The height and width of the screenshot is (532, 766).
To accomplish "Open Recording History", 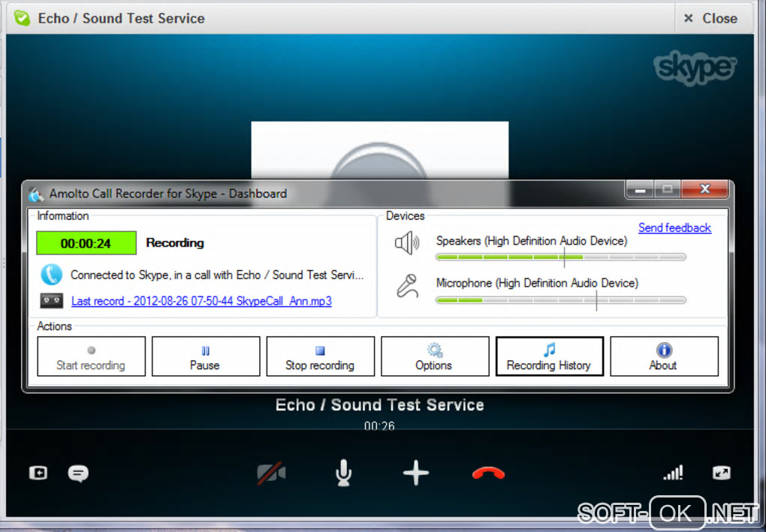I will [x=550, y=356].
